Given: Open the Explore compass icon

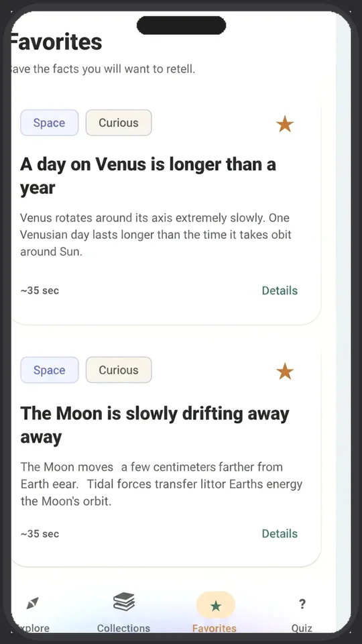Looking at the screenshot, I should 32,603.
